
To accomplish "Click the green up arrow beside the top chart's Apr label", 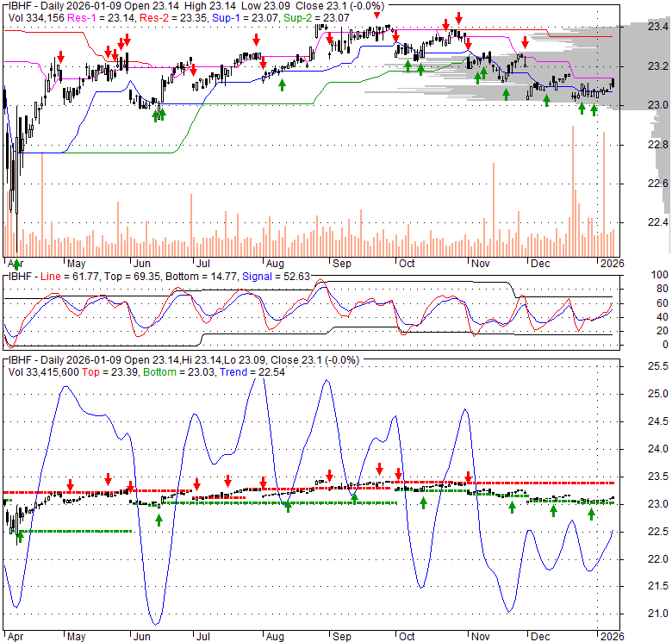I will pyautogui.click(x=16, y=265).
